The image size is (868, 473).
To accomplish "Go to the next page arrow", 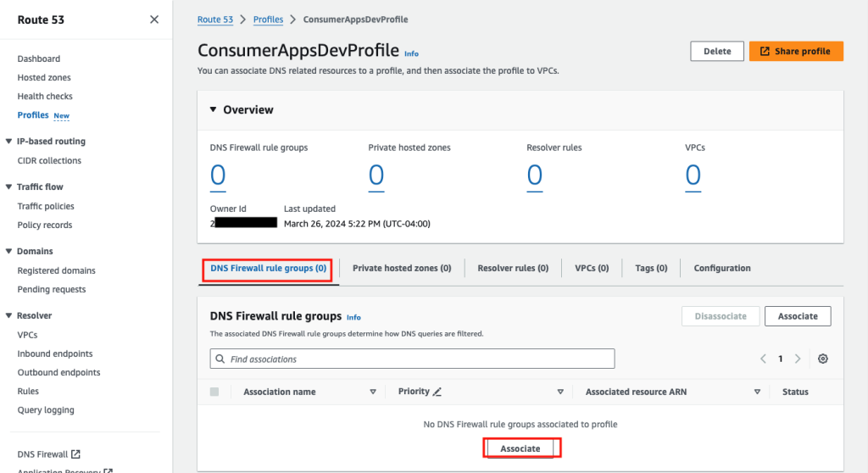I will click(x=798, y=359).
